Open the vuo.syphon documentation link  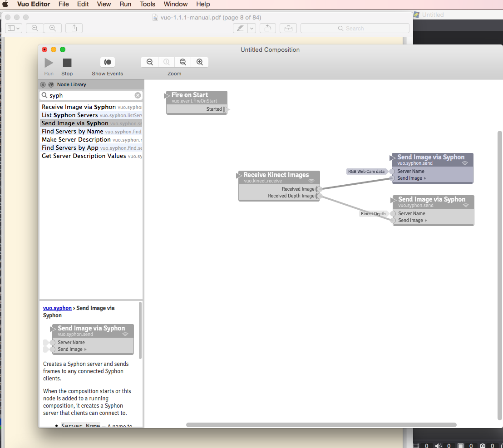click(x=57, y=308)
